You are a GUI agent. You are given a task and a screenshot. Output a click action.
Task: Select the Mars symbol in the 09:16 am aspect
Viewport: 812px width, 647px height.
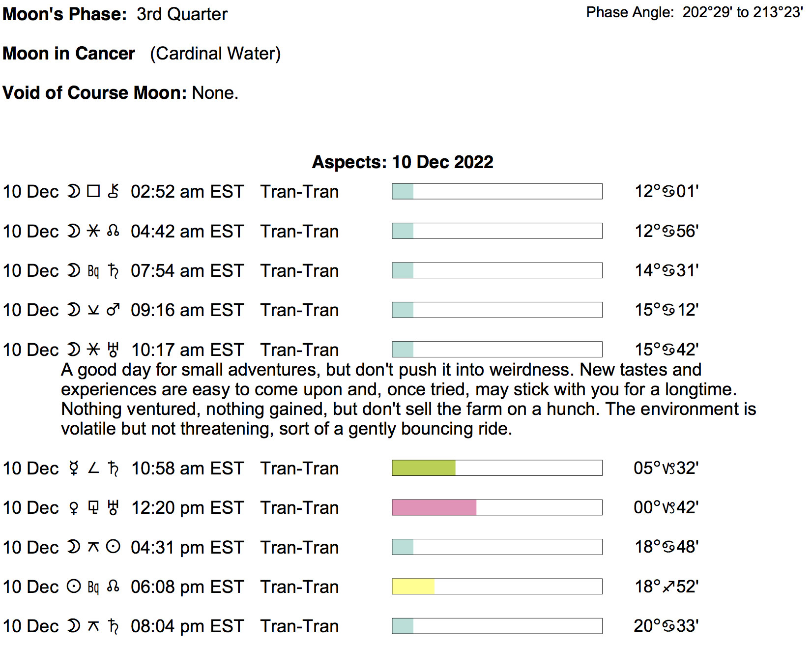point(113,310)
